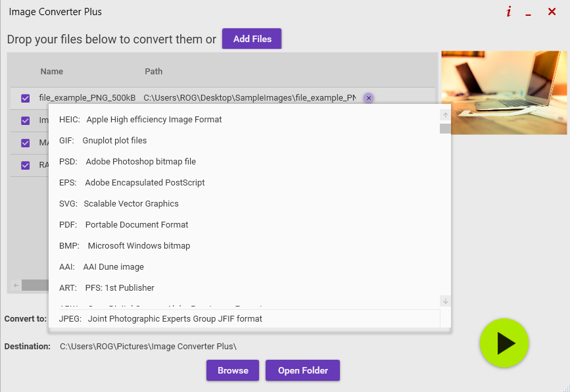Click the SampleImages path of the first file
Viewport: 570px width, 392px height.
click(x=250, y=98)
